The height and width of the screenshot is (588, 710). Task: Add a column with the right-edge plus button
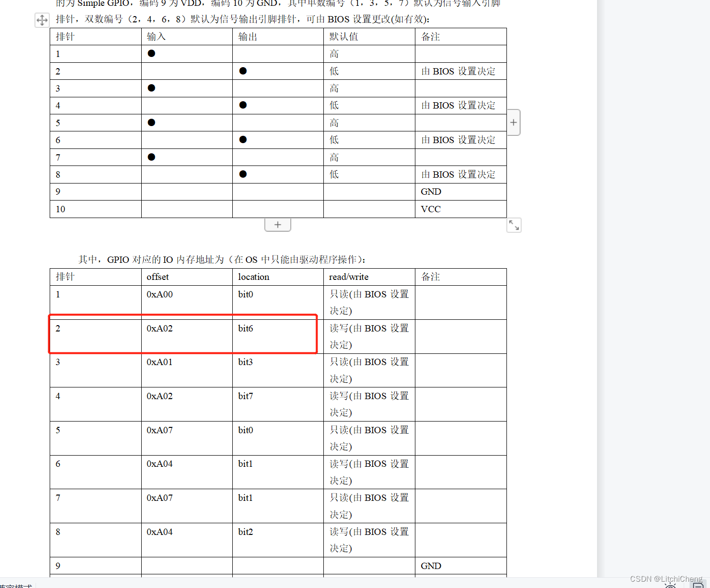(x=513, y=122)
